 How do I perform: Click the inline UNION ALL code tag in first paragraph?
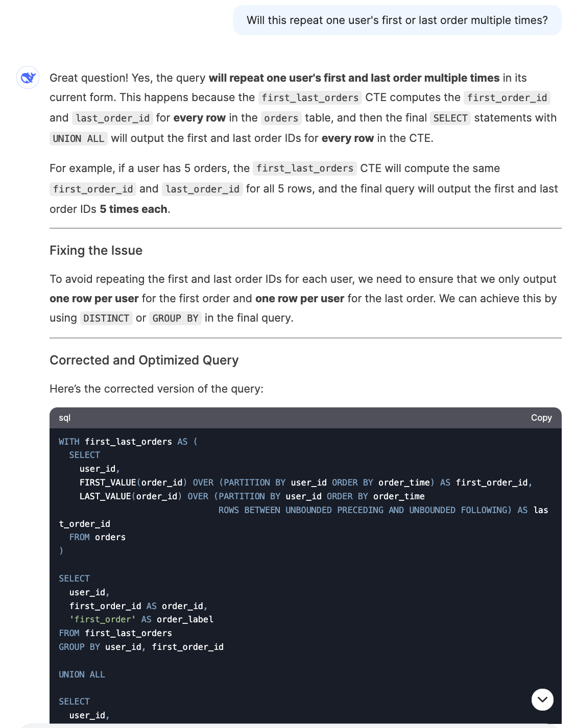(79, 139)
